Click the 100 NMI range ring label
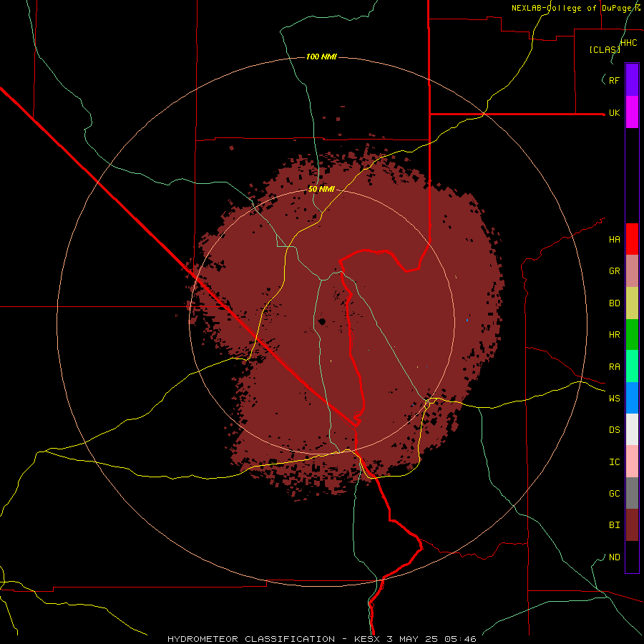The image size is (644, 644). pos(321,57)
